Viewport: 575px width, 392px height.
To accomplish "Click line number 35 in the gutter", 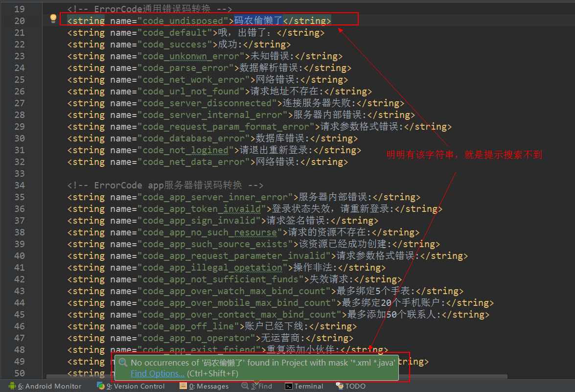I will pyautogui.click(x=19, y=197).
